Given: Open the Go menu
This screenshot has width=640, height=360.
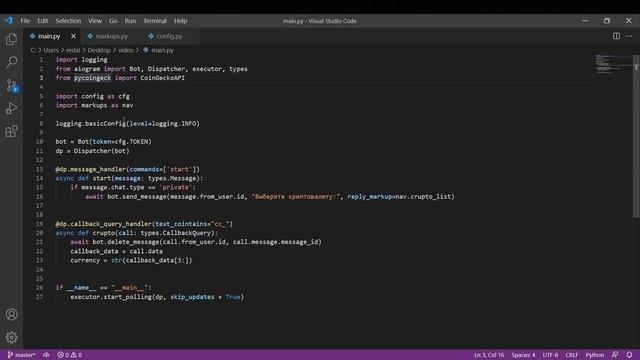Looking at the screenshot, I should pos(113,21).
